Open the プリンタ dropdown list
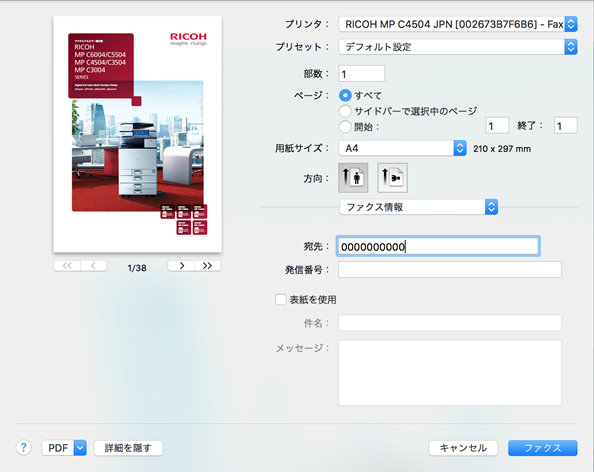The width and height of the screenshot is (594, 472). (x=458, y=24)
